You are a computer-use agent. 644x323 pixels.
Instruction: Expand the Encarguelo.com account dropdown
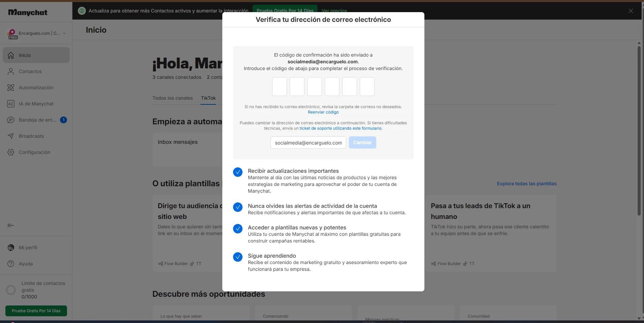64,33
